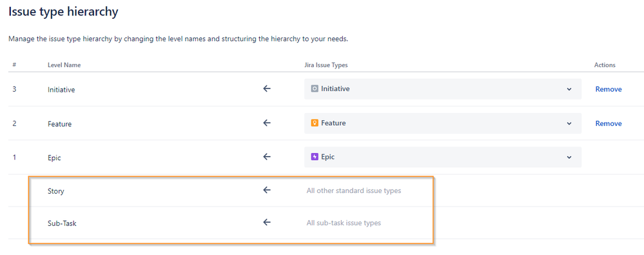This screenshot has height=255, width=644.
Task: Click the gray Initiative issue type icon
Action: [x=315, y=88]
